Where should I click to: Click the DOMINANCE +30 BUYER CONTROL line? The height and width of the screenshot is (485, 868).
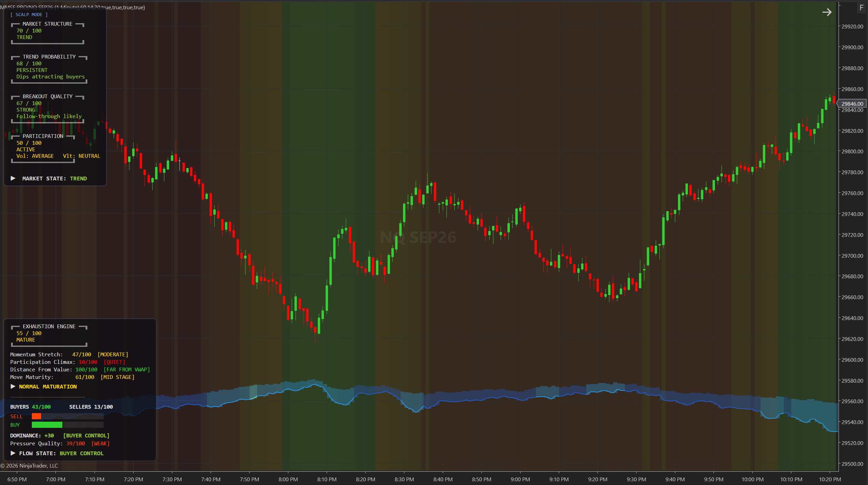(x=60, y=436)
